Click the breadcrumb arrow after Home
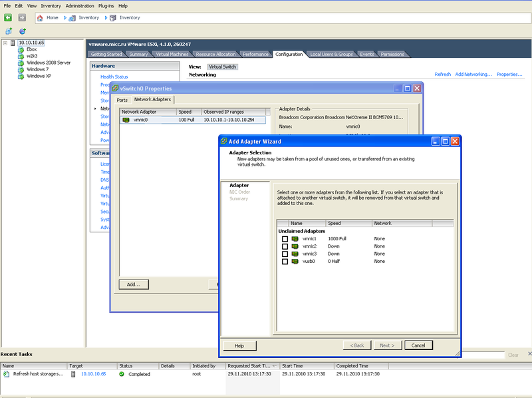Image resolution: width=532 pixels, height=398 pixels. tap(65, 18)
